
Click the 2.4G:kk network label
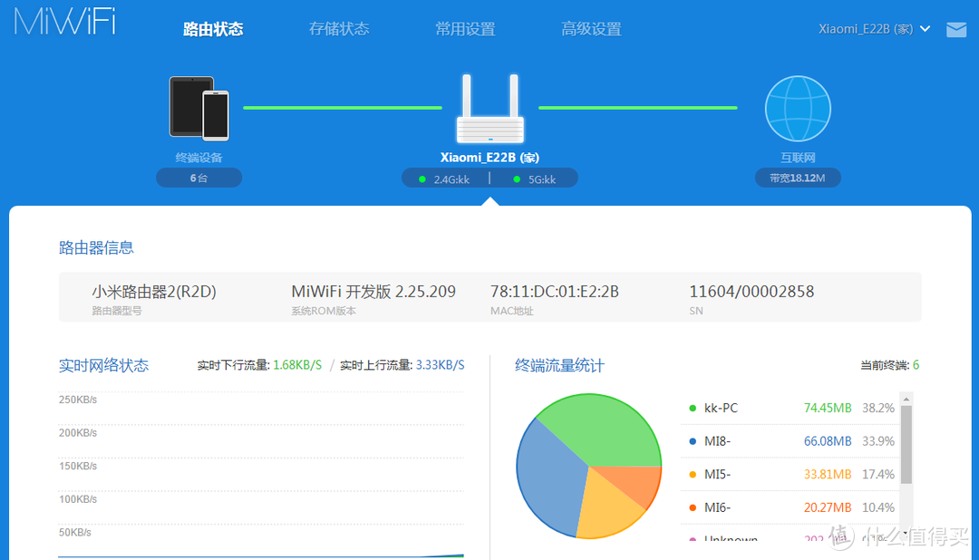coord(451,179)
